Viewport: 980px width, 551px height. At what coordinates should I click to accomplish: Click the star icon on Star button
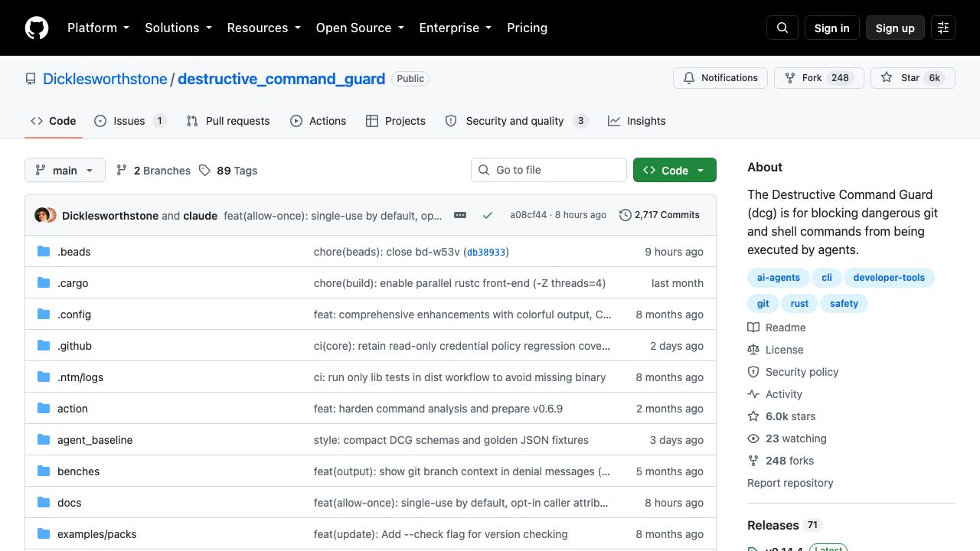pyautogui.click(x=887, y=78)
